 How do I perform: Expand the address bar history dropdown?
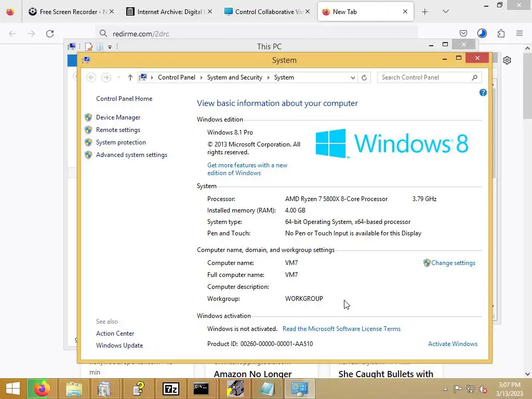click(x=353, y=78)
